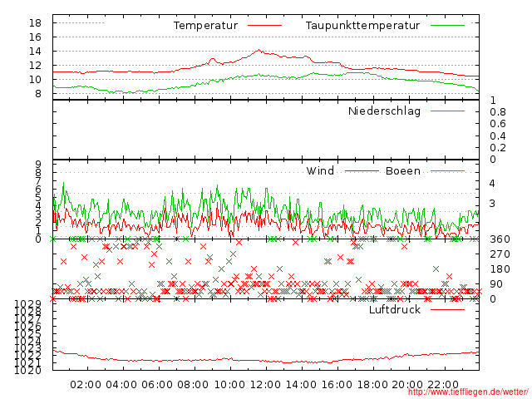Screen dimensions: 532x399
Task: Click the 1029 pressure axis value
Action: coord(27,303)
